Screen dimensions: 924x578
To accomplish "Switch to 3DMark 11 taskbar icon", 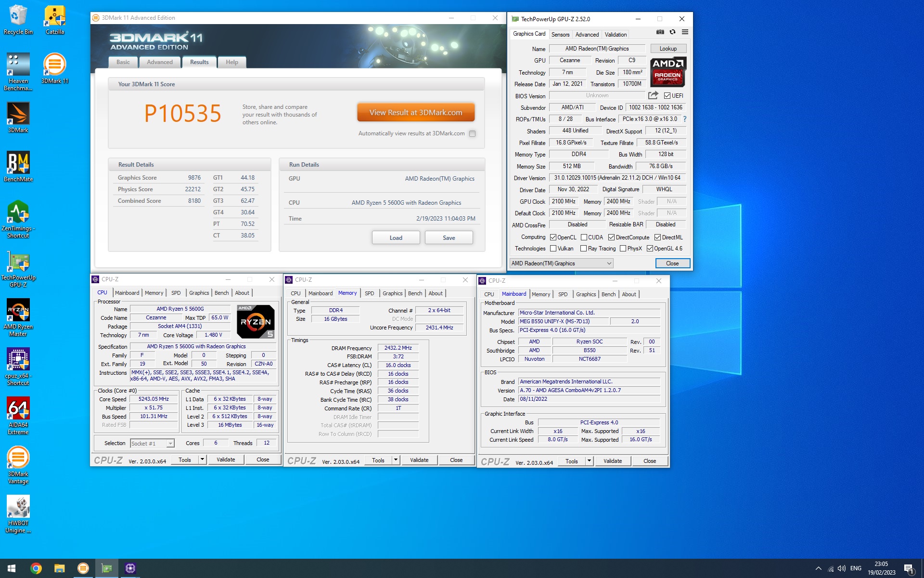I will click(x=83, y=568).
